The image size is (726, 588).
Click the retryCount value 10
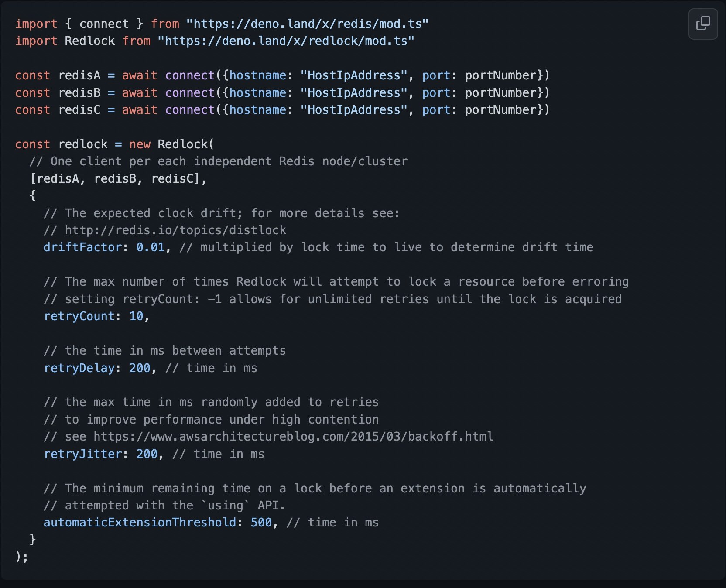click(x=136, y=316)
